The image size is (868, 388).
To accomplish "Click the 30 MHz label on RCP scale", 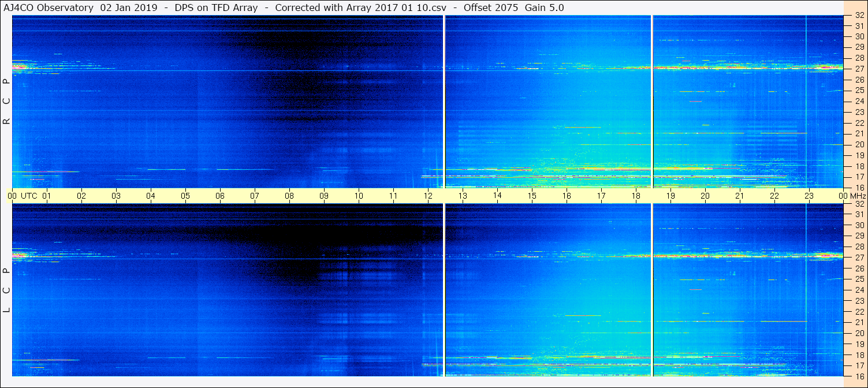I will 859,36.
